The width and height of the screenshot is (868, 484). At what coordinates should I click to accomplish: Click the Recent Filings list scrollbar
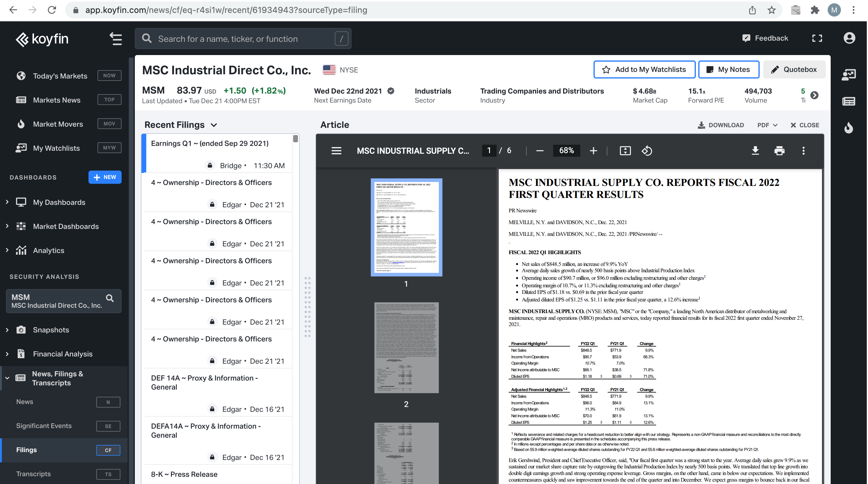tap(296, 139)
